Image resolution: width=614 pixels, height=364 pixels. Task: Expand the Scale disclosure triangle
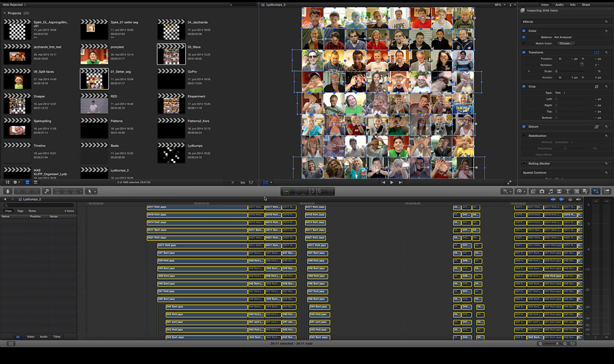tap(529, 71)
